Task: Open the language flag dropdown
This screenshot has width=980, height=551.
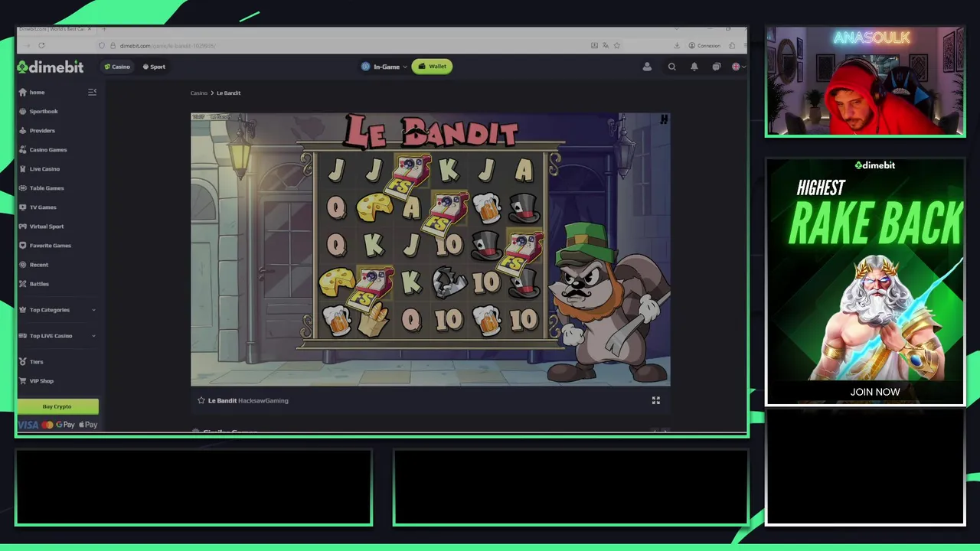Action: tap(737, 67)
